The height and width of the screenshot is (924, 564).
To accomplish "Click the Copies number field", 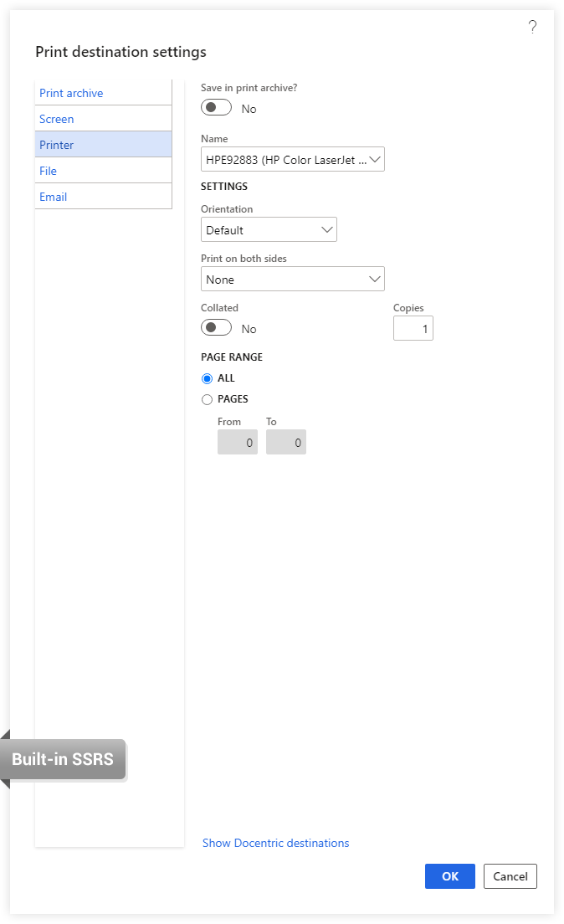I will click(x=413, y=328).
